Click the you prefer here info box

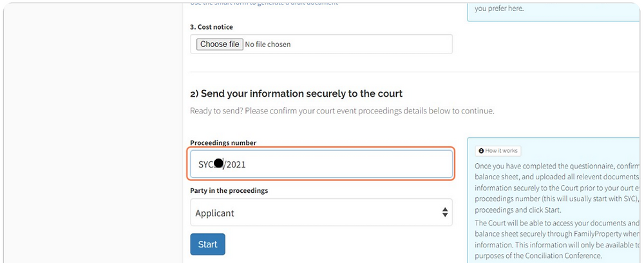pos(553,12)
